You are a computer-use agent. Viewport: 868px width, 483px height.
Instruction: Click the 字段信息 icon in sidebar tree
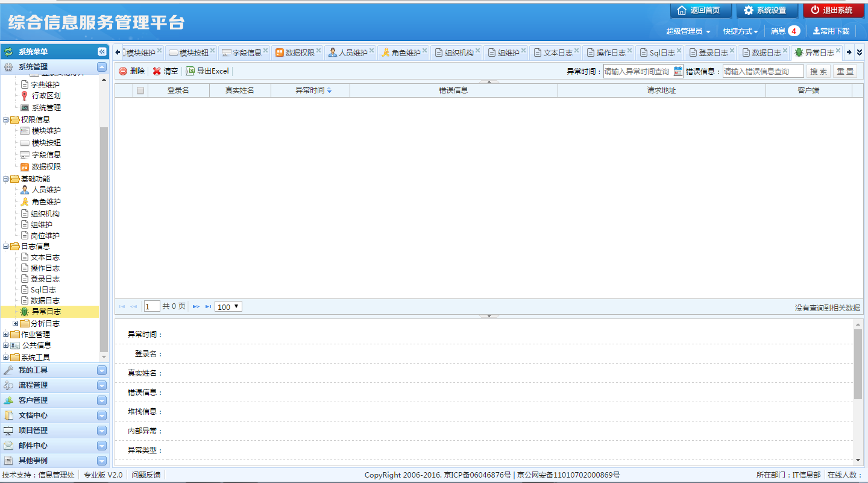pyautogui.click(x=25, y=155)
